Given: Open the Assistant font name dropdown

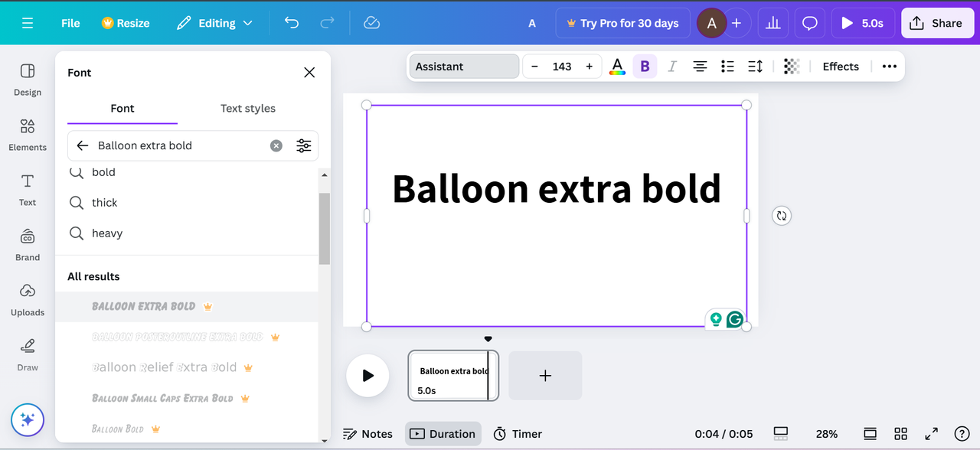Looking at the screenshot, I should (x=464, y=67).
